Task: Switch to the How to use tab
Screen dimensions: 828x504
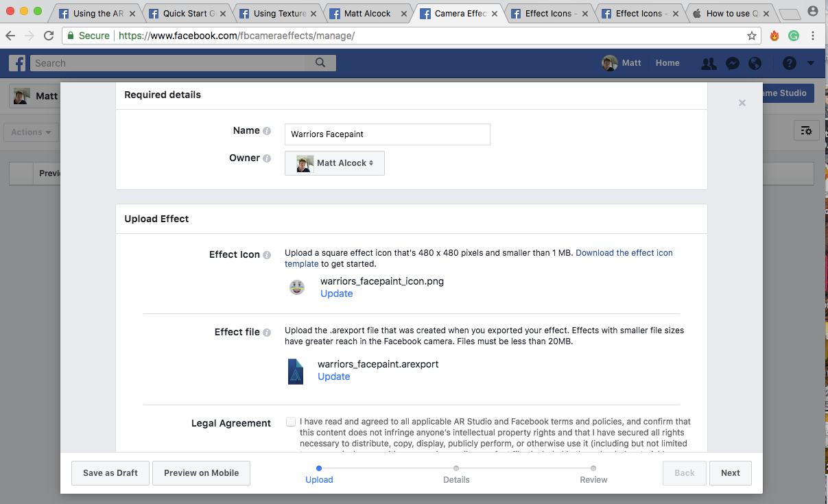Action: coord(731,14)
